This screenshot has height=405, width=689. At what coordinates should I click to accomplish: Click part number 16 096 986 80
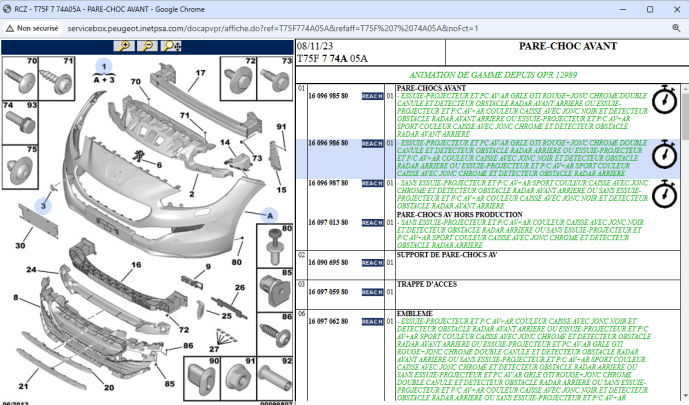[x=328, y=143]
